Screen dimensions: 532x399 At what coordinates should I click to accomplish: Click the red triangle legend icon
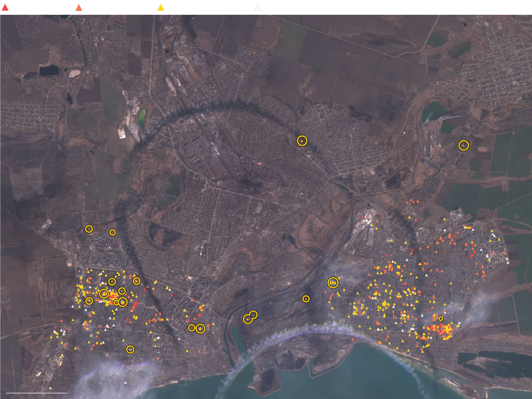pyautogui.click(x=5, y=8)
